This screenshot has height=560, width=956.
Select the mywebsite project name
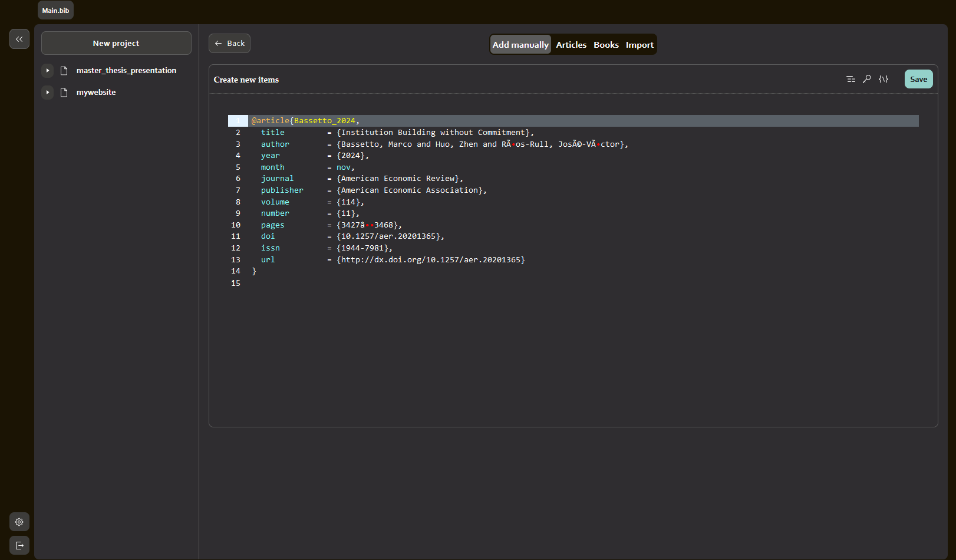click(x=96, y=93)
